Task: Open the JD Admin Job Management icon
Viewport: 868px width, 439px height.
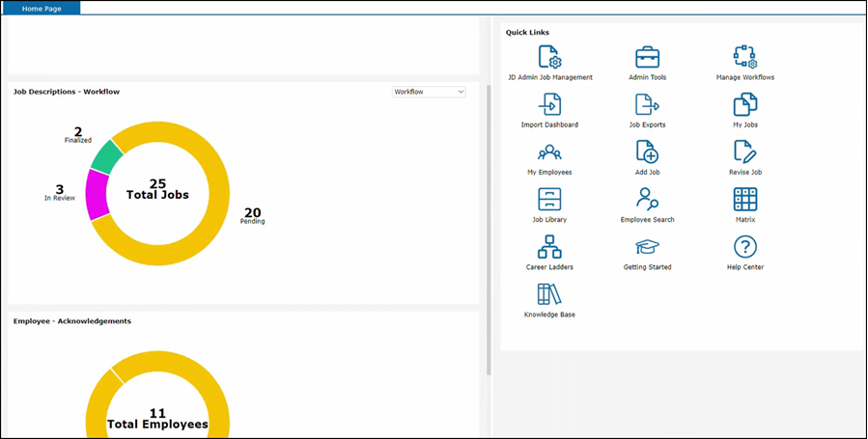Action: pyautogui.click(x=549, y=57)
